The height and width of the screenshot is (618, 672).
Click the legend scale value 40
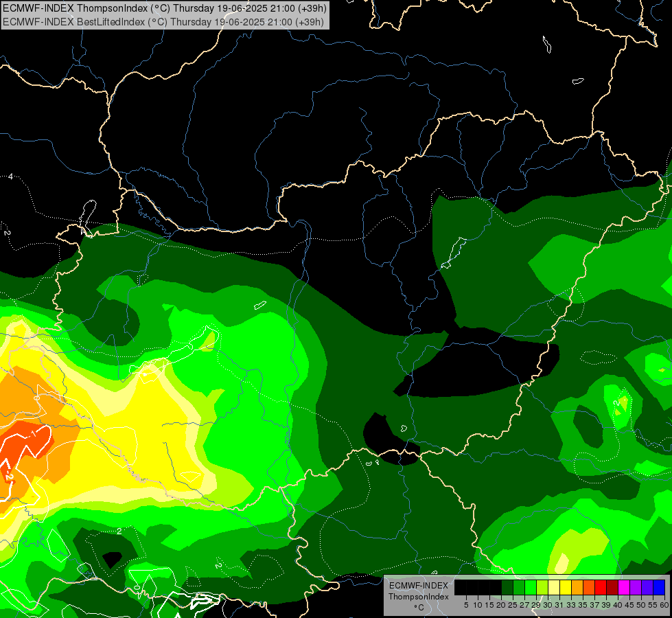click(618, 605)
